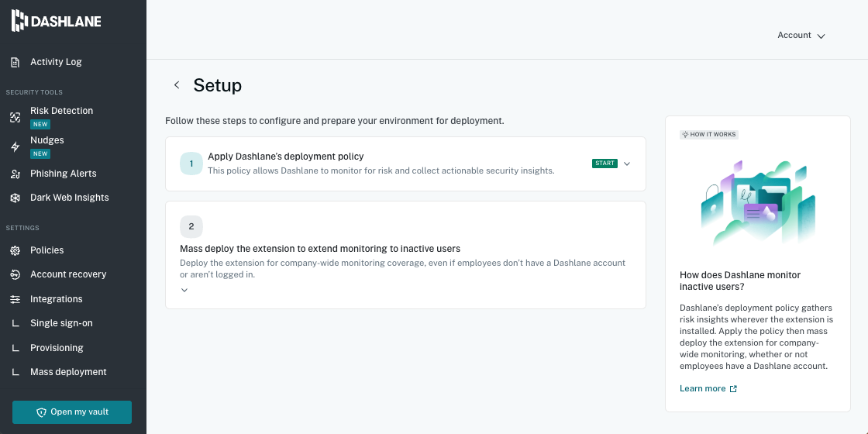Click the Integrations sliders icon
868x434 pixels.
coord(15,299)
